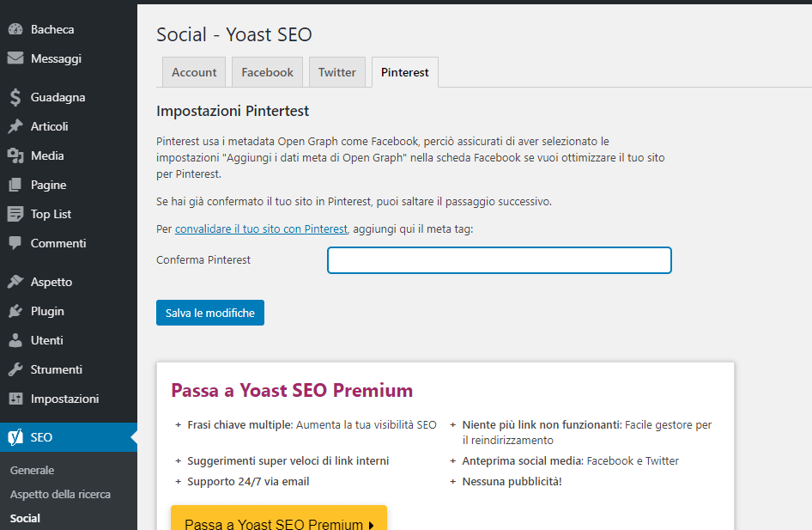812x530 pixels.
Task: Click the Guadagna dollar icon
Action: tap(15, 97)
